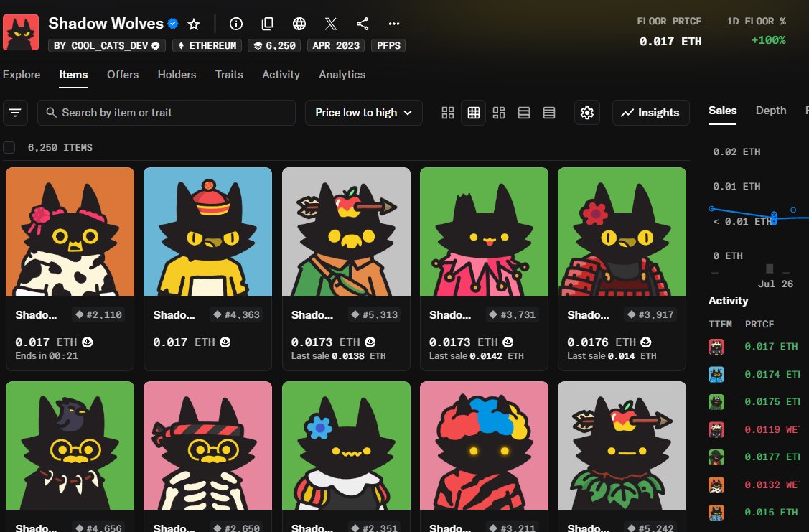The width and height of the screenshot is (809, 532).
Task: Switch to dense table view layout
Action: [549, 113]
